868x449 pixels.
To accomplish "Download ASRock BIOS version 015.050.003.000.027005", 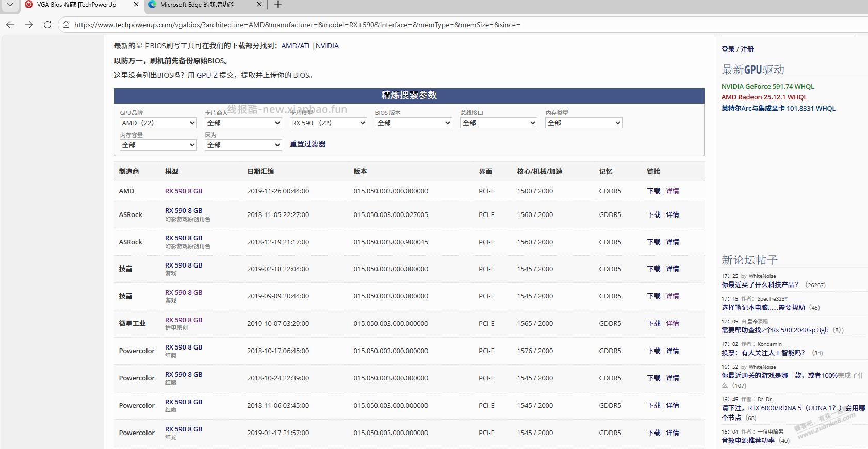I will click(653, 214).
